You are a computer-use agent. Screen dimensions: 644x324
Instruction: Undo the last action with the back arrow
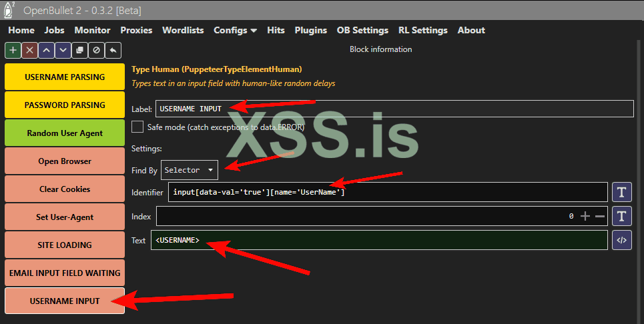[113, 51]
